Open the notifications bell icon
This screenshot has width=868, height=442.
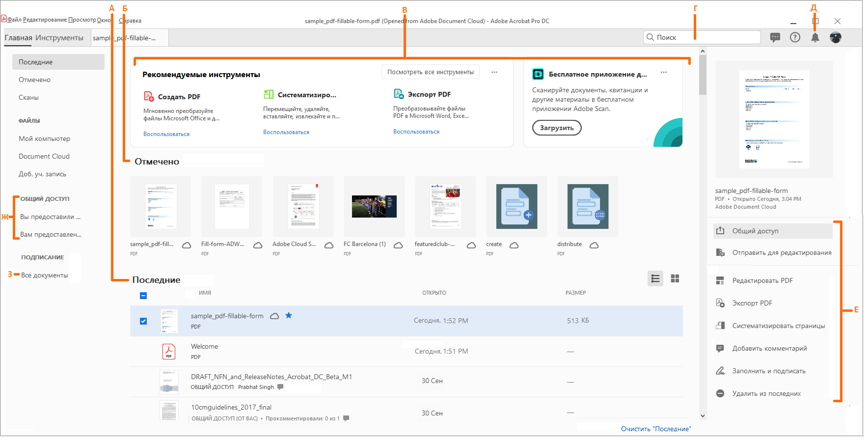point(815,37)
